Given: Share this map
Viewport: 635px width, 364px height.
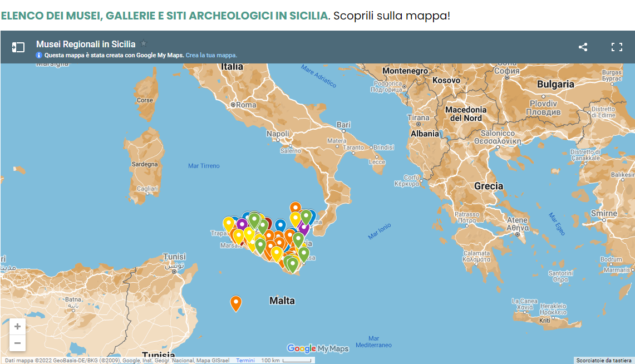Looking at the screenshot, I should [x=583, y=47].
